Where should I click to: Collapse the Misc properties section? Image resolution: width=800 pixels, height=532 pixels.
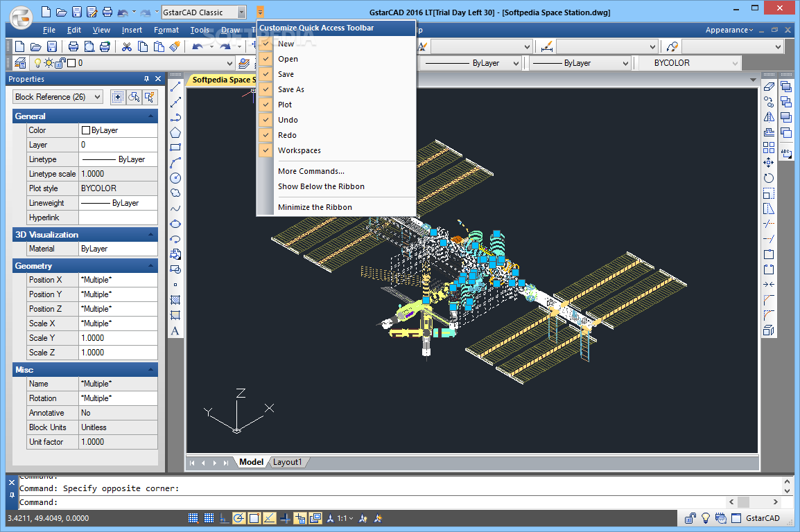click(x=150, y=369)
